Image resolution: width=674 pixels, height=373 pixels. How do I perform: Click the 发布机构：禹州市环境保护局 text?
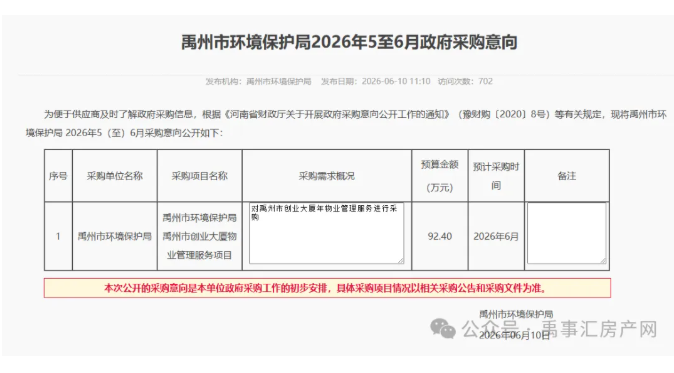point(258,82)
